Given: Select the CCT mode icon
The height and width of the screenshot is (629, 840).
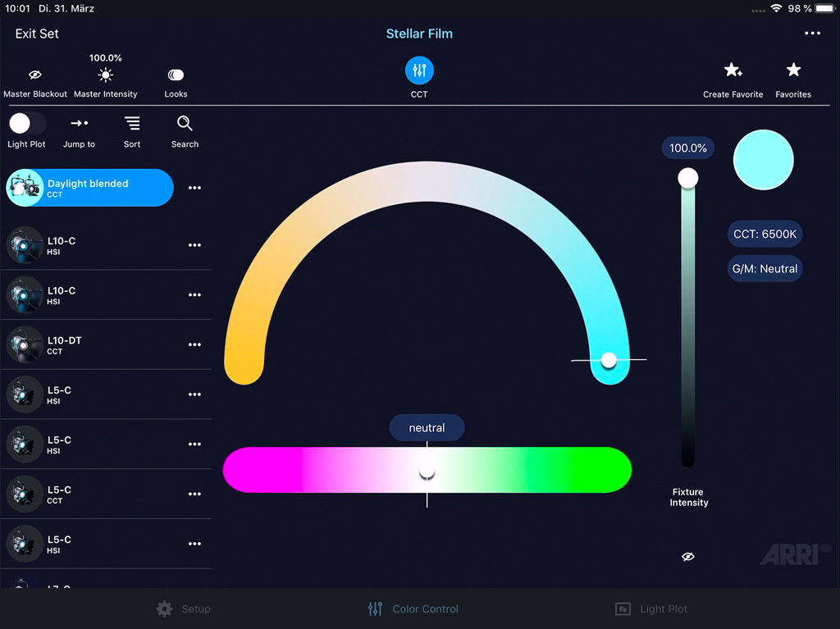Looking at the screenshot, I should click(x=419, y=71).
